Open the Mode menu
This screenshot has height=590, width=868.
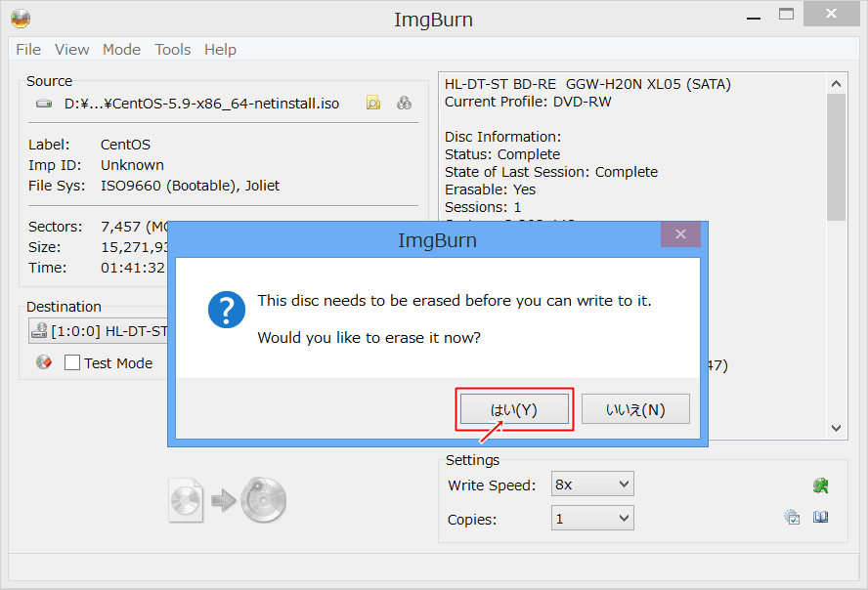click(121, 49)
